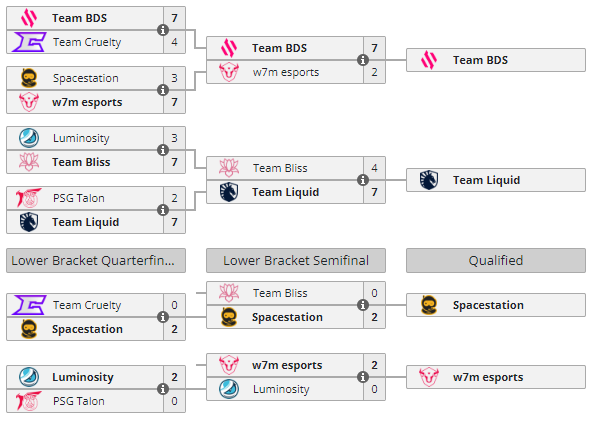590x423 pixels.
Task: Open w7m esports link in qualified column
Action: pos(488,377)
